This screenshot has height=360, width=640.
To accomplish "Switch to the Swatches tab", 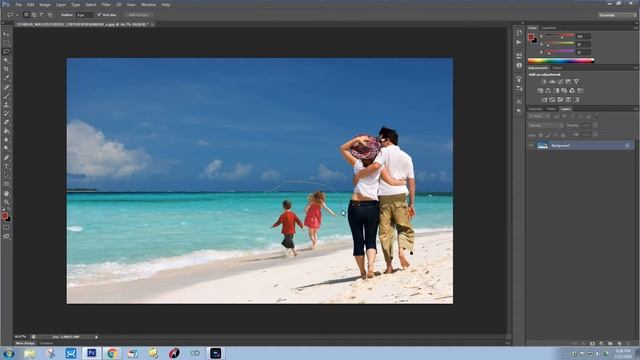I will point(549,28).
